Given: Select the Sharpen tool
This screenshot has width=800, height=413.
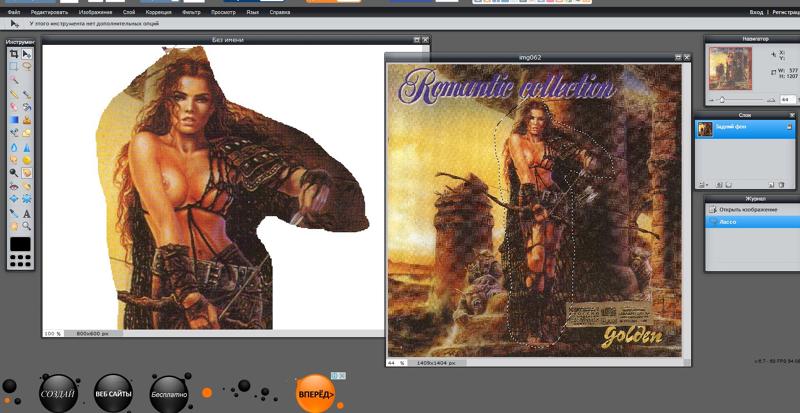Looking at the screenshot, I should point(27,147).
